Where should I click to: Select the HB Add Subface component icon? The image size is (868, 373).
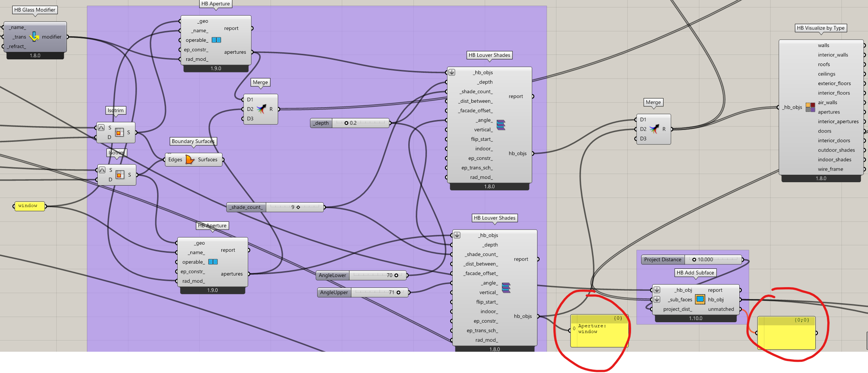(700, 299)
